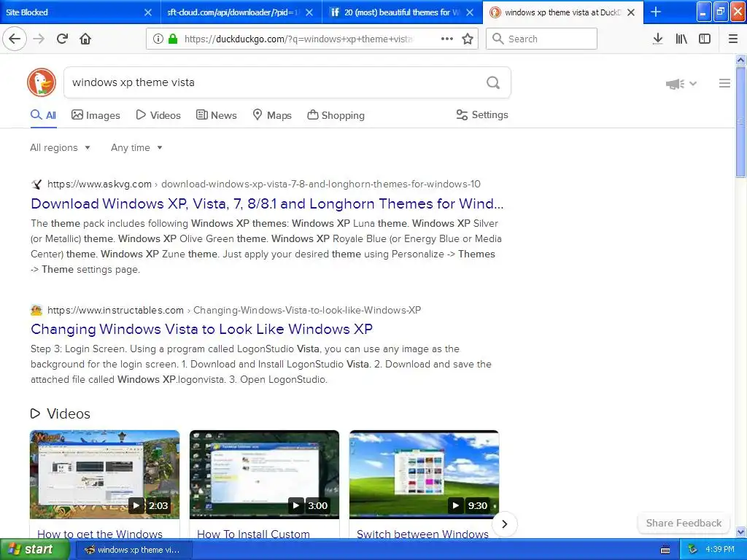This screenshot has width=747, height=560.
Task: Click the https://www.instructables.com URL link
Action: pyautogui.click(x=116, y=310)
